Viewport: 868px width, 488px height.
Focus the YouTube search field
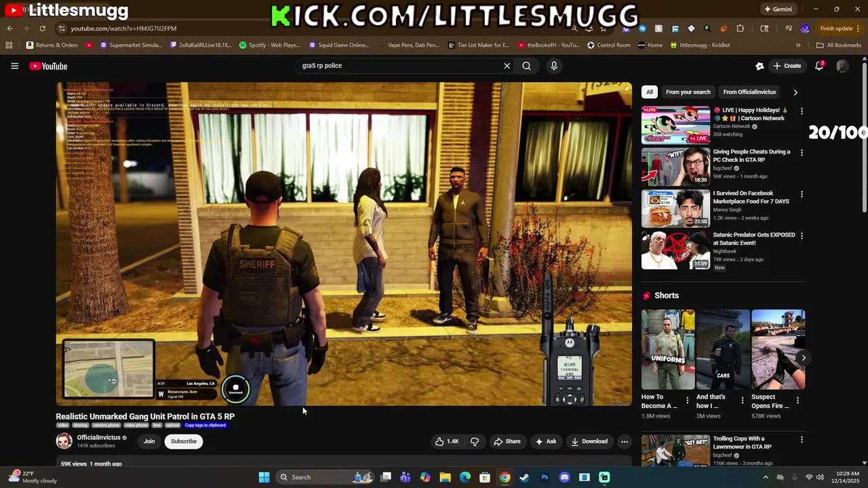coord(400,66)
